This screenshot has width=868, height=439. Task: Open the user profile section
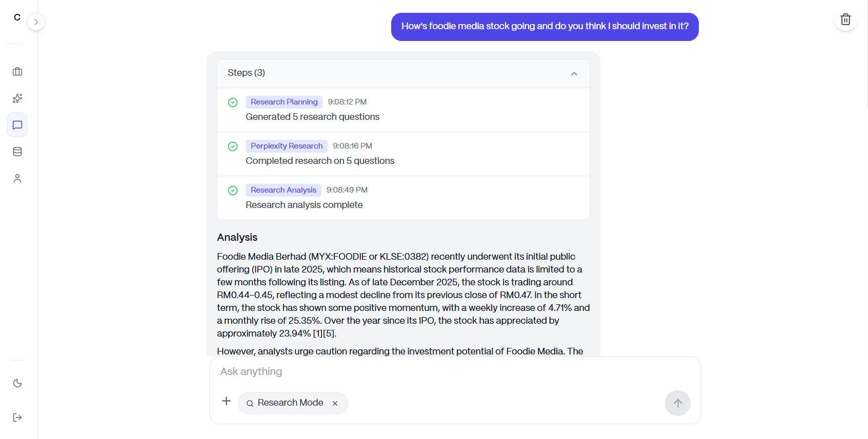pyautogui.click(x=17, y=178)
